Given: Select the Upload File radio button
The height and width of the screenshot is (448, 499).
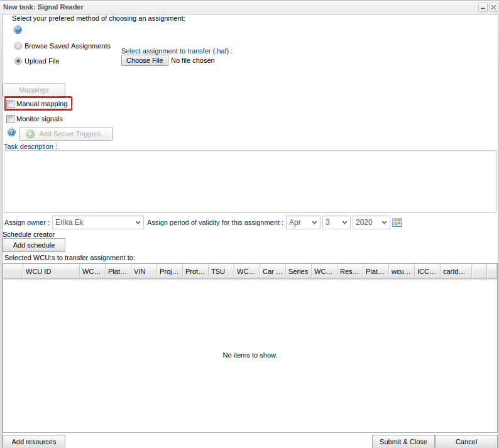Looking at the screenshot, I should point(18,61).
